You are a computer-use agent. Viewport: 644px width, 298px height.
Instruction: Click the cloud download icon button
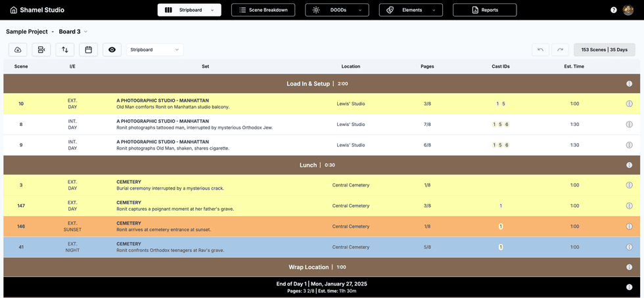(18, 50)
